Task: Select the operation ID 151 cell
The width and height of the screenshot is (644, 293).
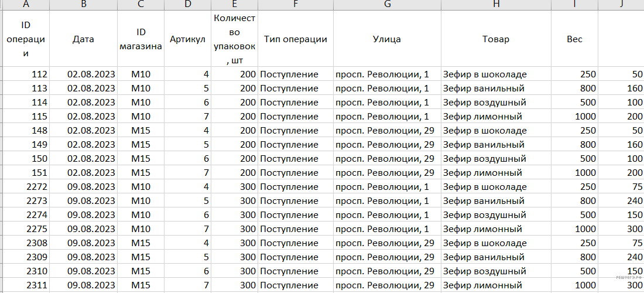Action: point(25,173)
